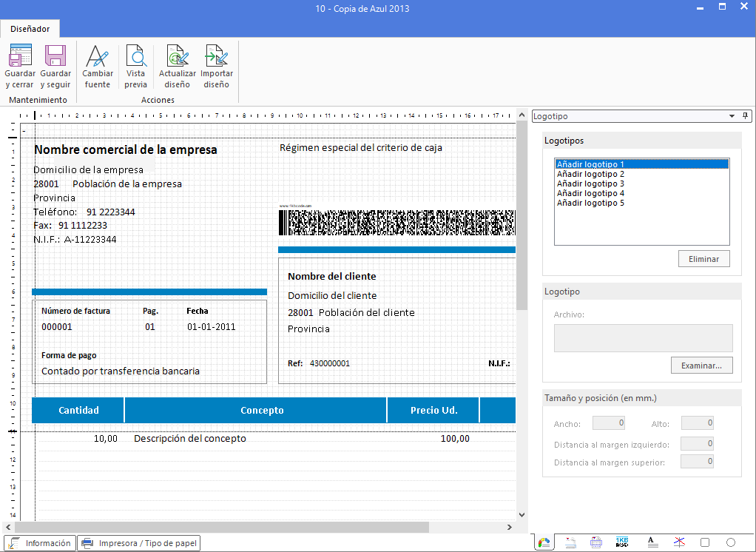Select the '000001' invoice number value
Image resolution: width=756 pixels, height=552 pixels.
tap(57, 327)
